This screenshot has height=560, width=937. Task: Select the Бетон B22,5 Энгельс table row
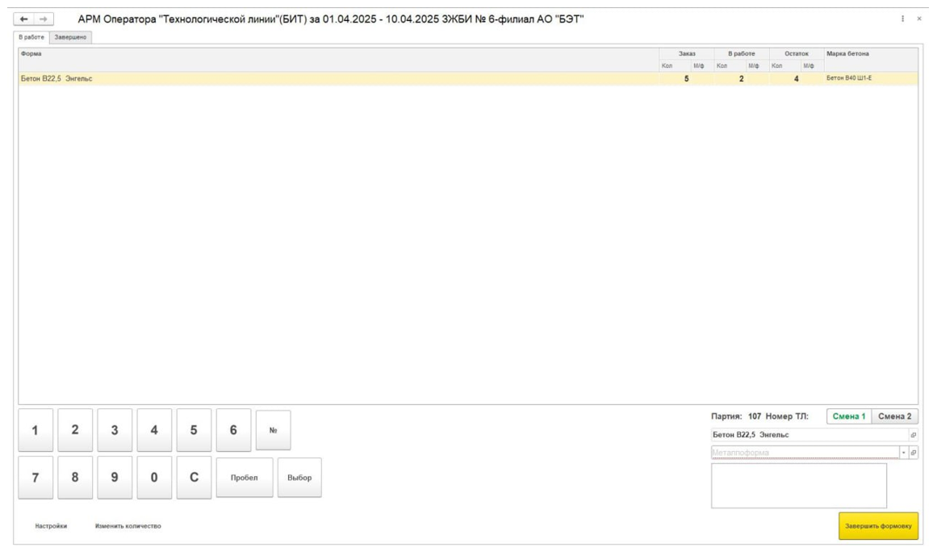tap(468, 78)
